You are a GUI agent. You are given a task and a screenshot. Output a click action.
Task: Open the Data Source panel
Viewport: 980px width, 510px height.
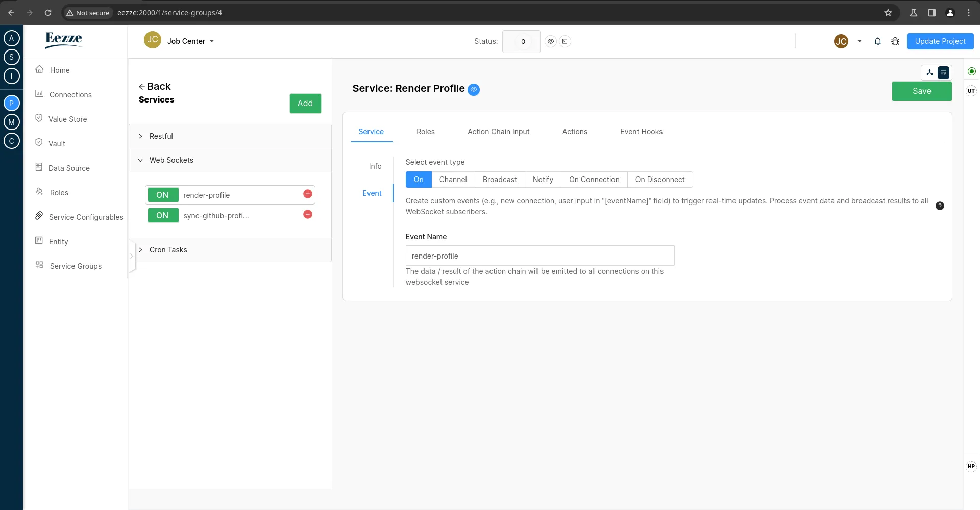click(x=69, y=168)
